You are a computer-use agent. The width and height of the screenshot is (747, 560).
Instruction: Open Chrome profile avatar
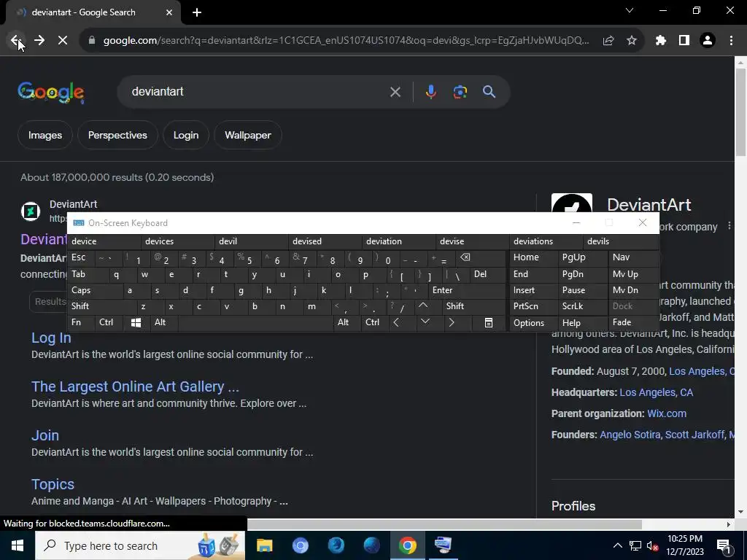[x=708, y=41]
